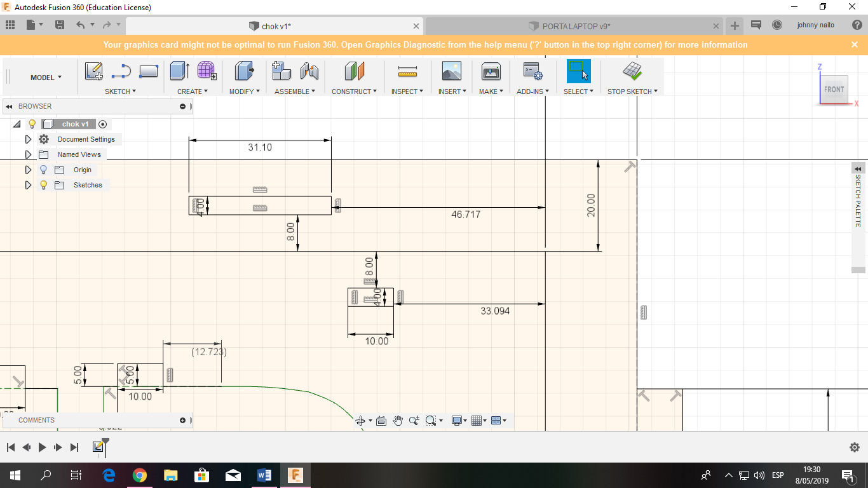Screen dimensions: 868x488
Task: Click the Extrude tool icon
Action: [180, 71]
